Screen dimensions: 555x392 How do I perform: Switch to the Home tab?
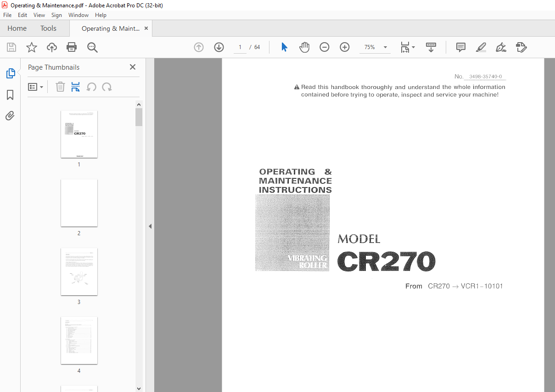17,28
